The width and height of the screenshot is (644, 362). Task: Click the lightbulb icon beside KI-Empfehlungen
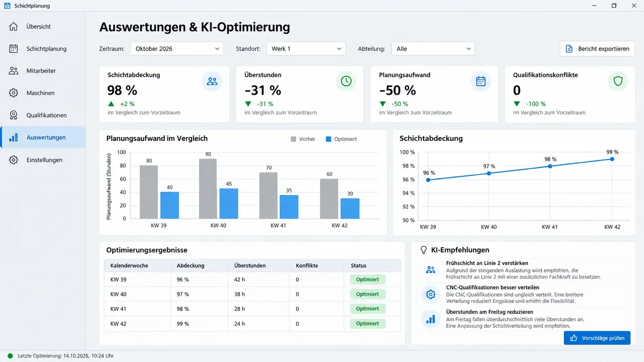(x=423, y=250)
